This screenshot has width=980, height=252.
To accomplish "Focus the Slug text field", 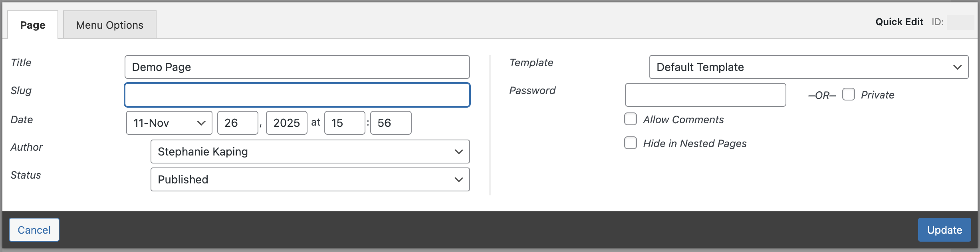I will 297,95.
